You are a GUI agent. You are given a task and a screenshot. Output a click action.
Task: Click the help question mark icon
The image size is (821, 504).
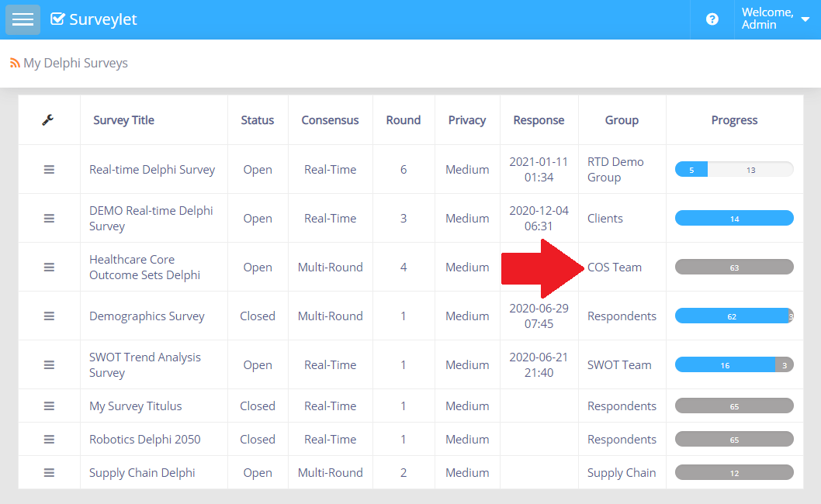coord(712,19)
